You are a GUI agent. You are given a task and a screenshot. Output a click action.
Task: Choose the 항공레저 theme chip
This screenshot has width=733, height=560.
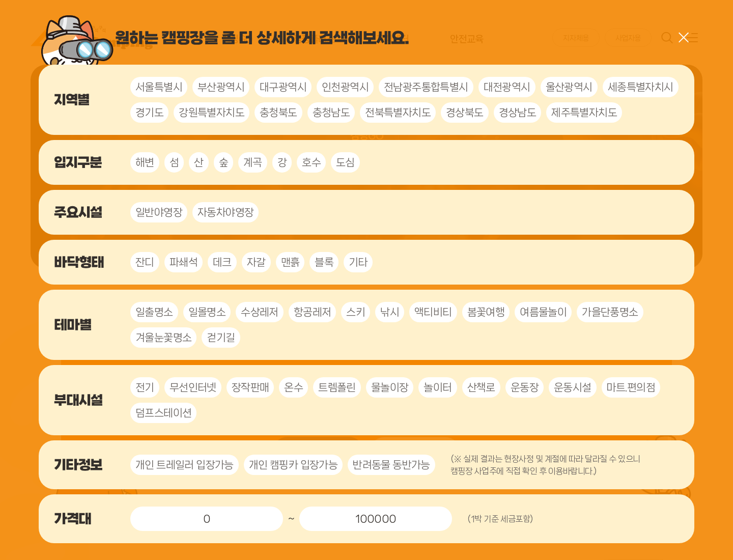(313, 312)
